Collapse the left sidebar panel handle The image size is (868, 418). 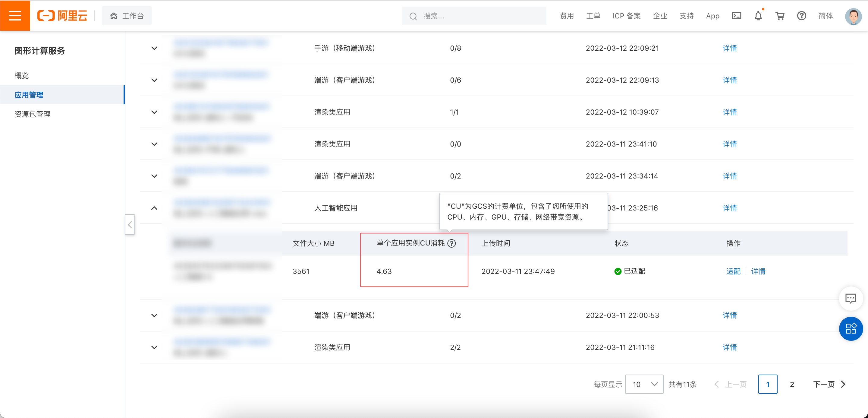[130, 224]
